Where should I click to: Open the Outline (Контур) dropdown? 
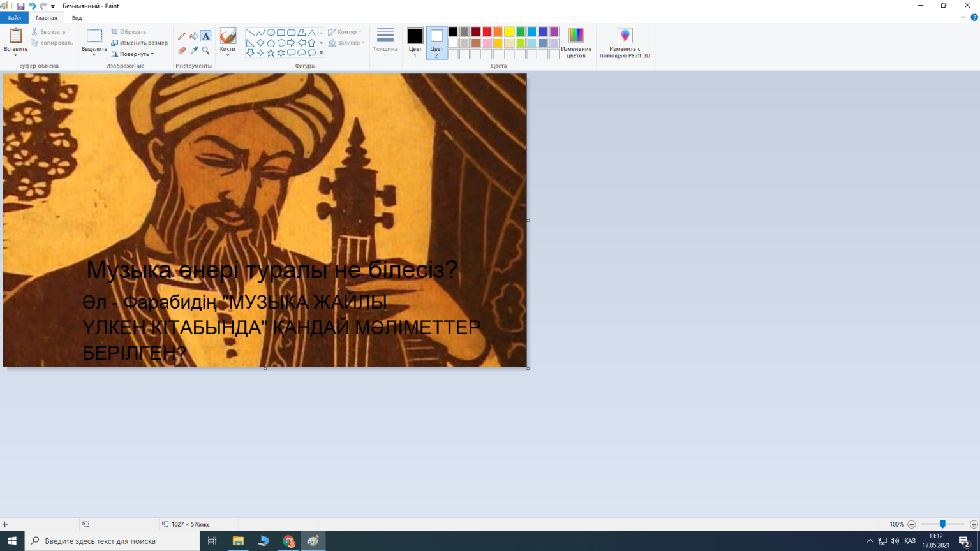(345, 32)
